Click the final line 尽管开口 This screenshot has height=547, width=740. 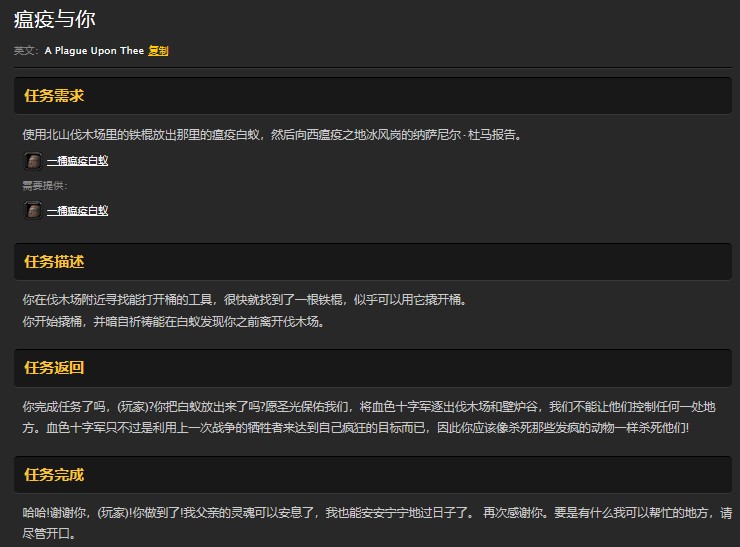pyautogui.click(x=48, y=534)
